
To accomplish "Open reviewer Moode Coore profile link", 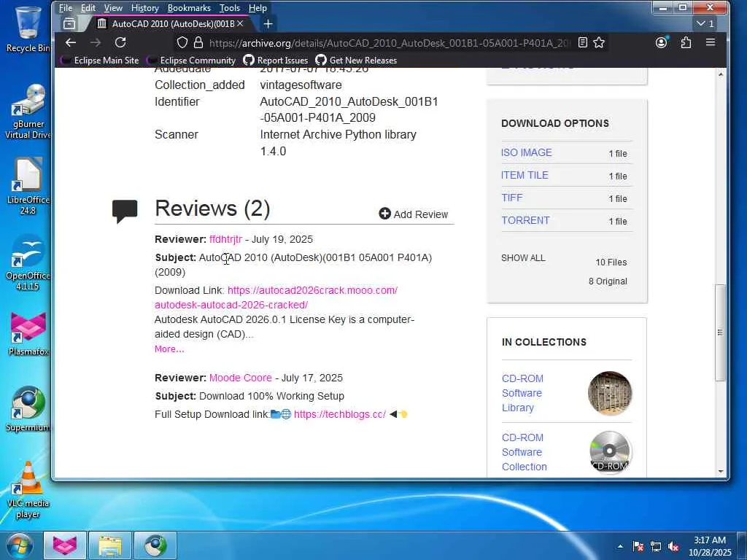I will (241, 378).
